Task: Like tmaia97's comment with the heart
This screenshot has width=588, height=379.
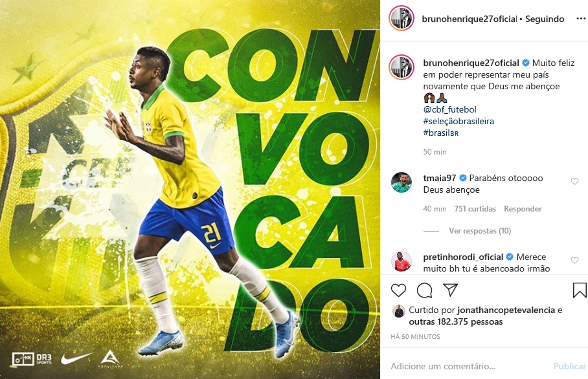Action: (x=574, y=182)
